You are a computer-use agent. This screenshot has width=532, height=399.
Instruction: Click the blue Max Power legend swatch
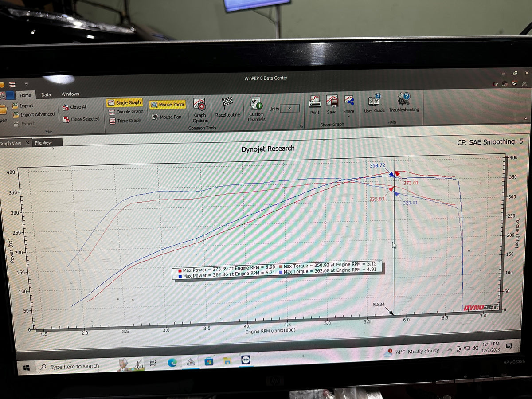180,276
